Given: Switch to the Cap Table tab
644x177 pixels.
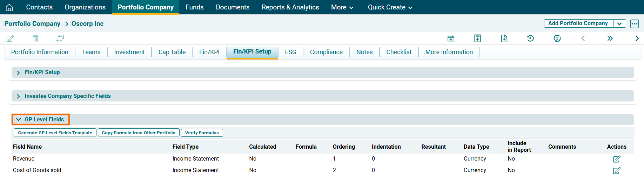Looking at the screenshot, I should [x=172, y=52].
